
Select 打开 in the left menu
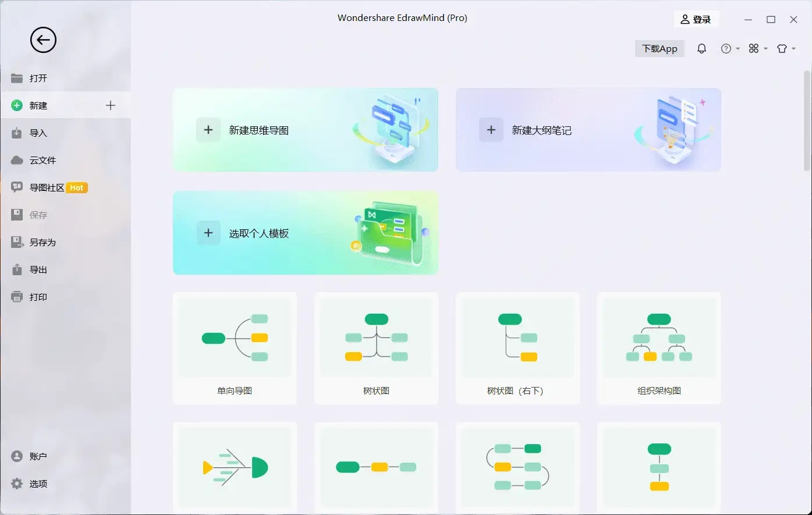[x=38, y=79]
